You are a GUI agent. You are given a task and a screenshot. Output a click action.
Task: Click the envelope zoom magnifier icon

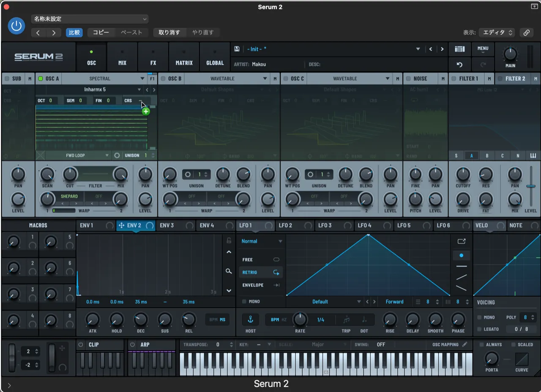(229, 271)
